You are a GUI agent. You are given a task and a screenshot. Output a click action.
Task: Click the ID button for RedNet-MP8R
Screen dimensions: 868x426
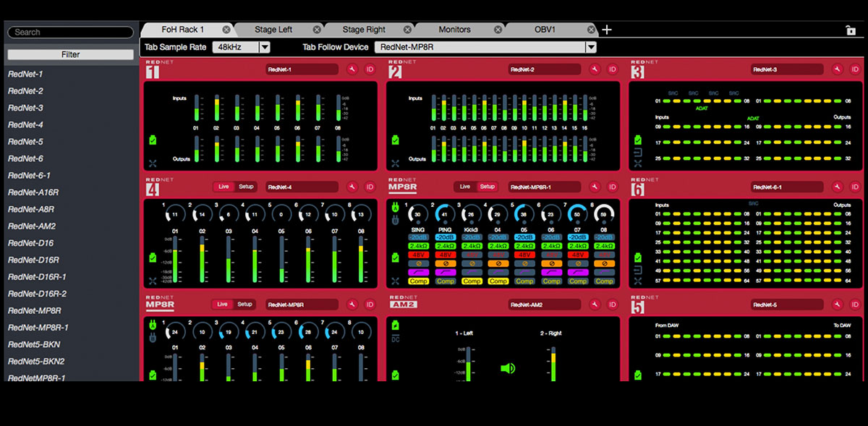tap(370, 304)
